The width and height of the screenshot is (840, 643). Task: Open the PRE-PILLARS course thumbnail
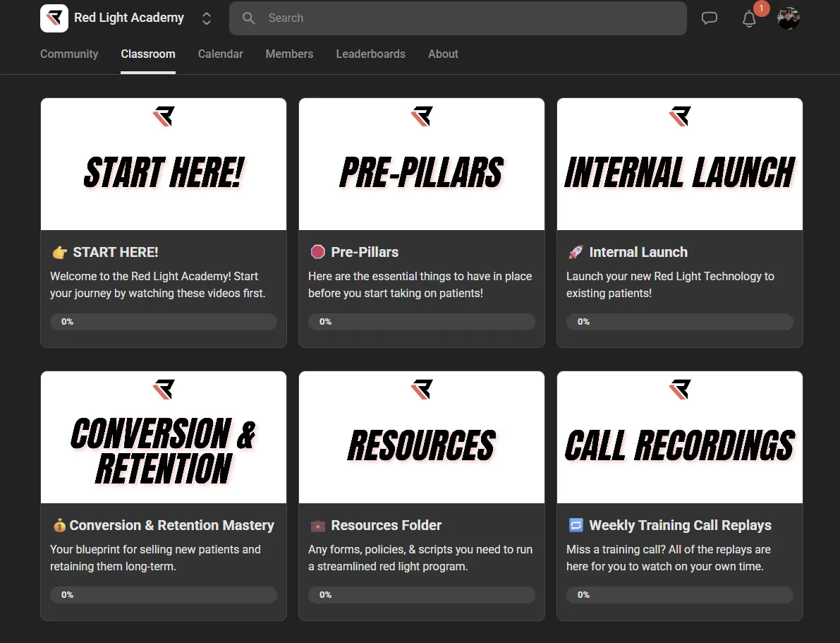(422, 164)
